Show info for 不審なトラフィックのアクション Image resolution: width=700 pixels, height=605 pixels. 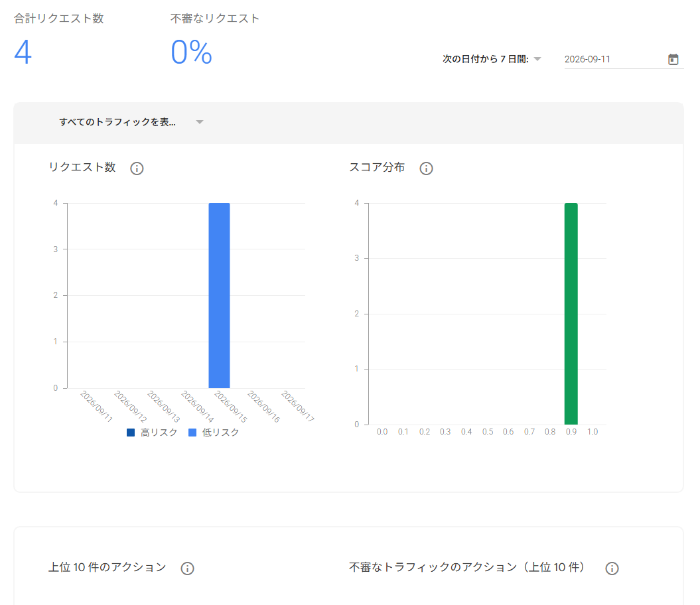[x=612, y=569]
